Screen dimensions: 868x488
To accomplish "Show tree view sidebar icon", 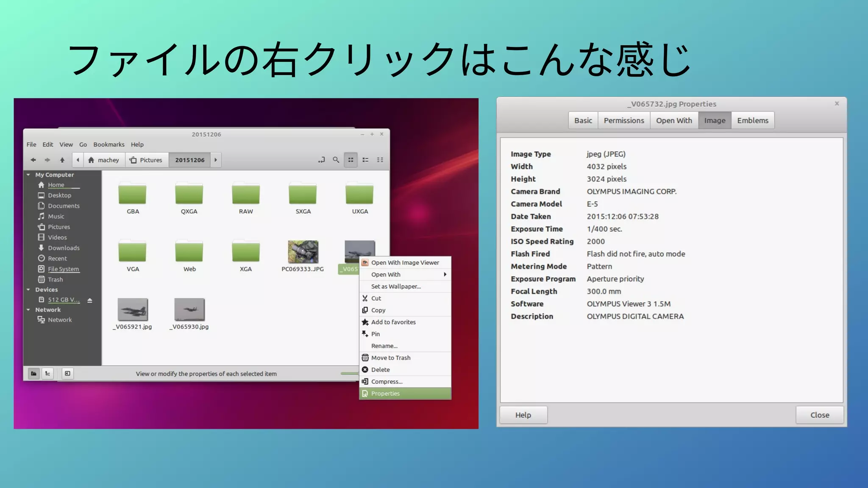I will [x=47, y=373].
